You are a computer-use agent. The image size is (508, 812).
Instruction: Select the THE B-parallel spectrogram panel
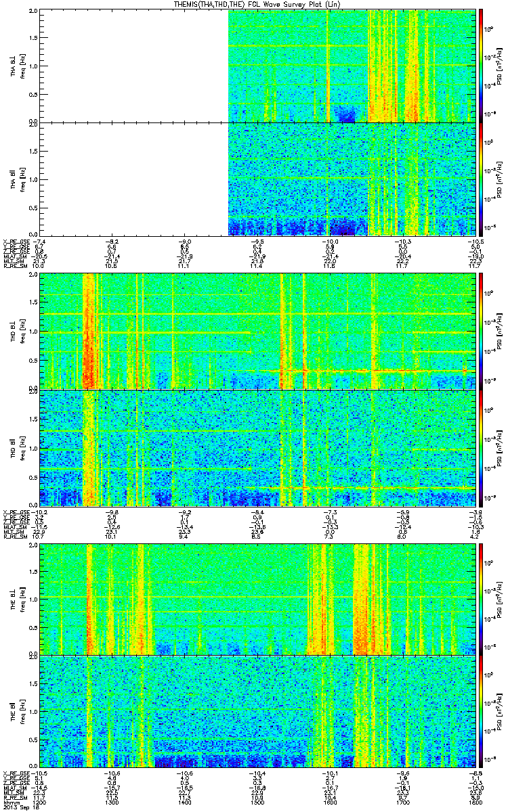[x=256, y=712]
